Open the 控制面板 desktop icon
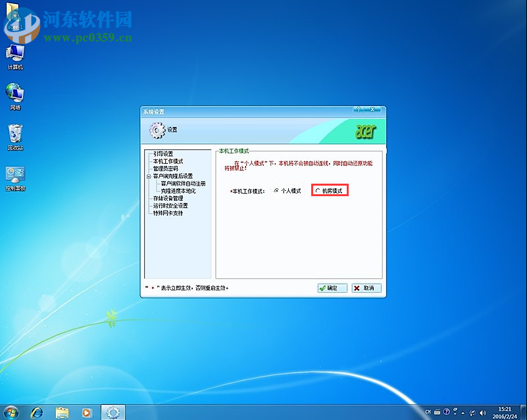Screen dimensions: 527x420 pos(14,172)
